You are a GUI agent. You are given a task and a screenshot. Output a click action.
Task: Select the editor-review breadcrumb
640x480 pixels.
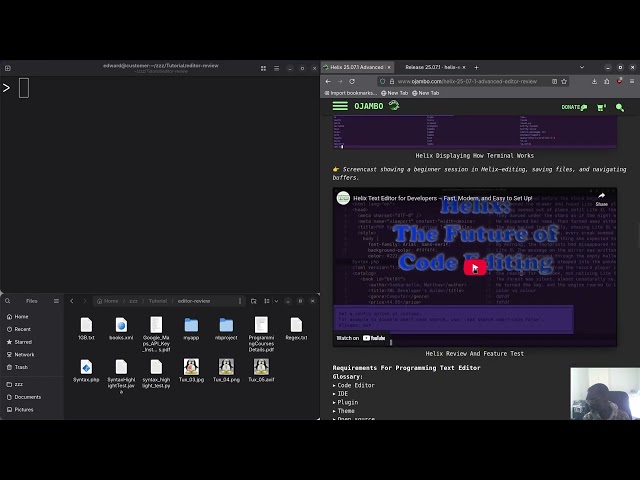194,301
